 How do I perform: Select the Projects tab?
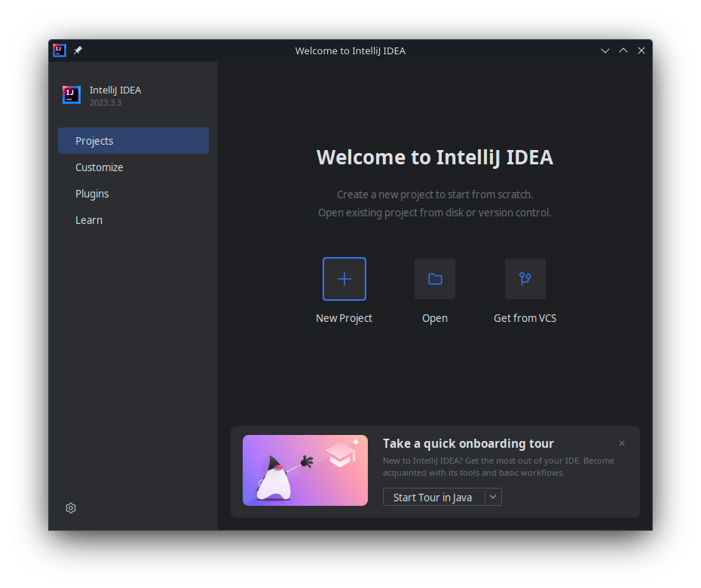tap(133, 140)
